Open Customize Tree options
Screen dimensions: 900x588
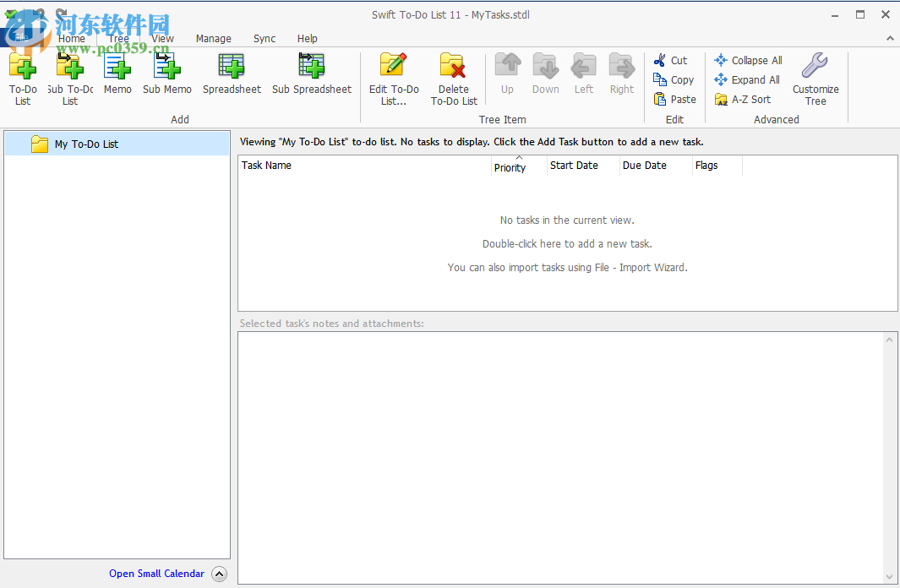pyautogui.click(x=815, y=79)
